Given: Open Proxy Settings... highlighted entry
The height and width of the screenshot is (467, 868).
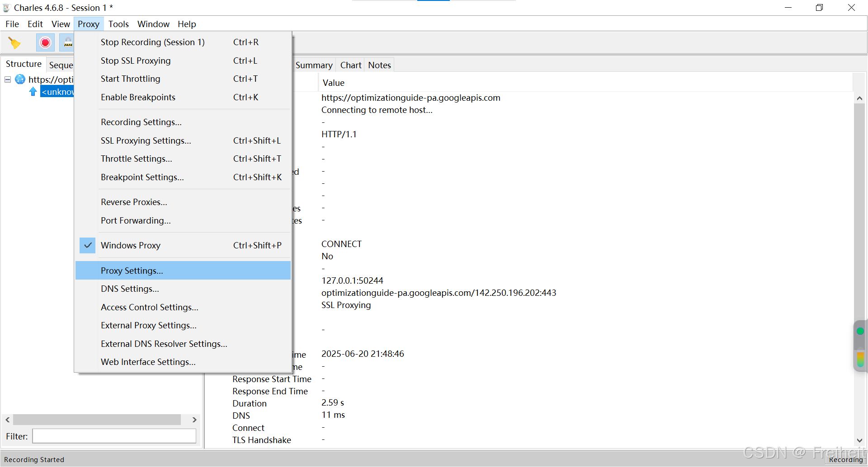Looking at the screenshot, I should click(x=183, y=271).
